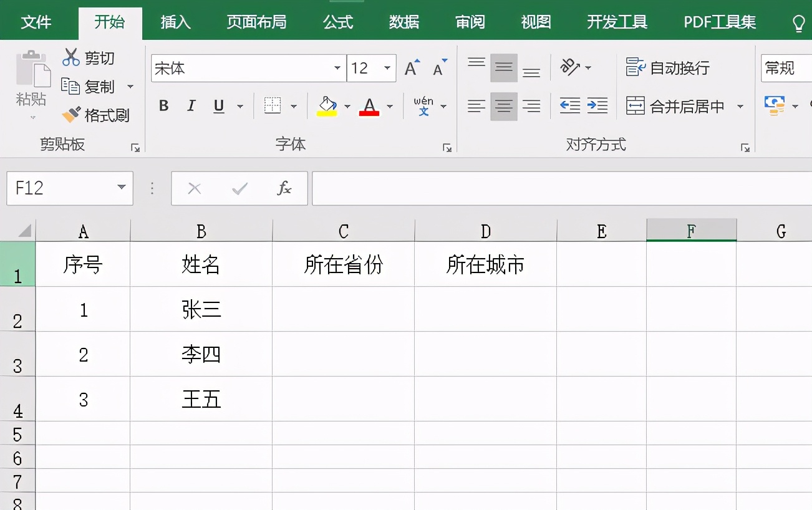Image resolution: width=812 pixels, height=510 pixels.
Task: Toggle middle vertical alignment
Action: (504, 67)
